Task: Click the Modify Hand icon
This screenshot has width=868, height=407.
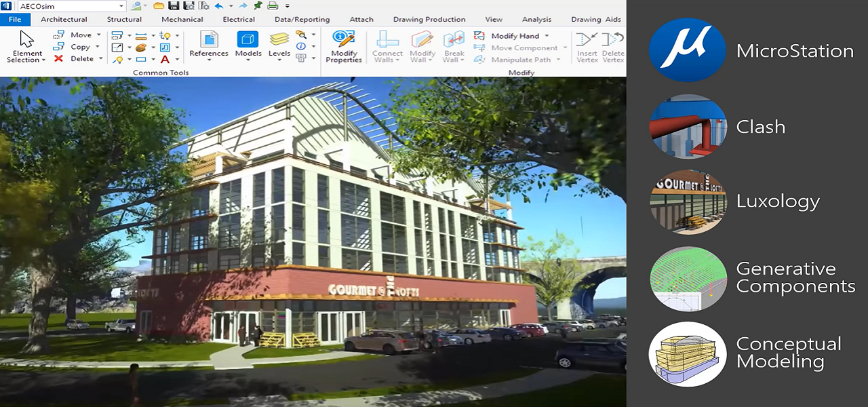Action: click(x=479, y=36)
